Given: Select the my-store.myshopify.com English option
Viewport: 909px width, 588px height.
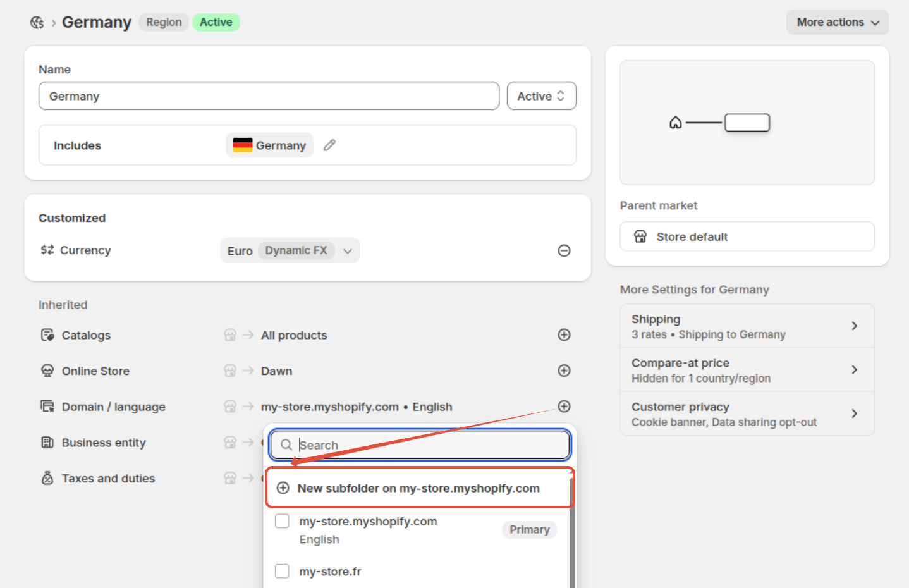Looking at the screenshot, I should 417,530.
